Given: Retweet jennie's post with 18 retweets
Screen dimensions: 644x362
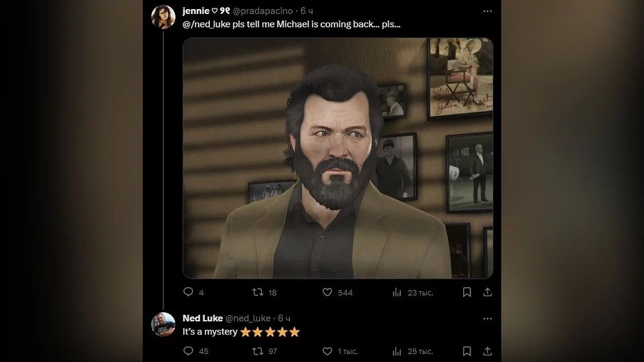Looking at the screenshot, I should [258, 292].
